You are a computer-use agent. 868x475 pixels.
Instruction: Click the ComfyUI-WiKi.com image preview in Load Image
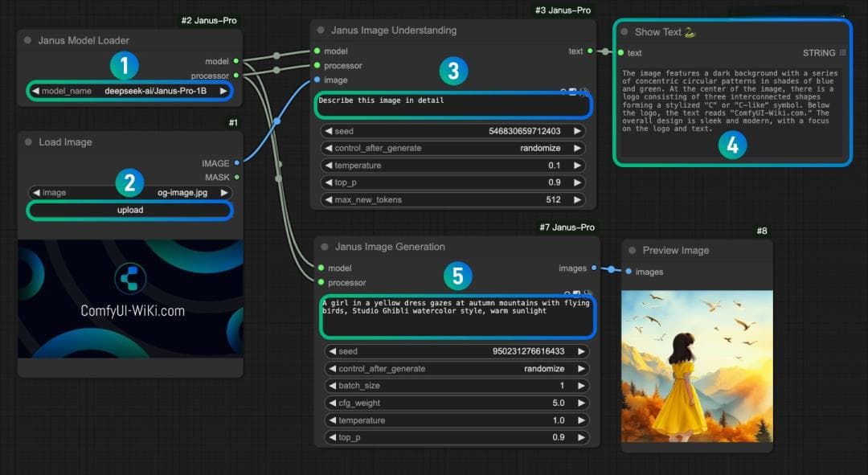131,299
